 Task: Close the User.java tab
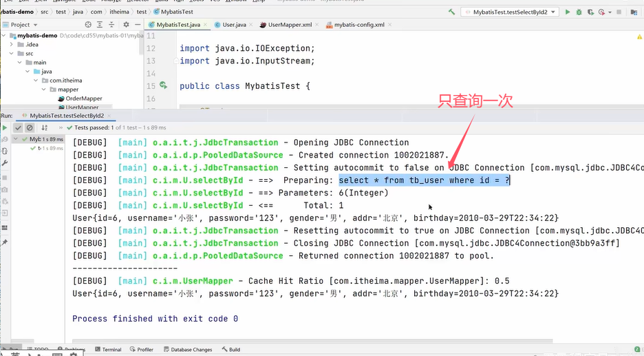point(251,25)
